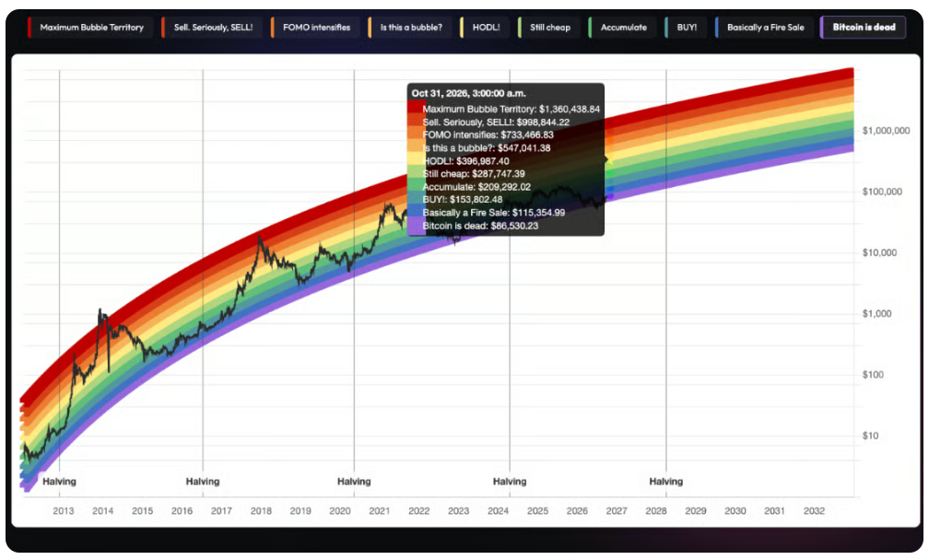Click the $100 y-axis label
Image resolution: width=929 pixels, height=560 pixels.
click(873, 374)
